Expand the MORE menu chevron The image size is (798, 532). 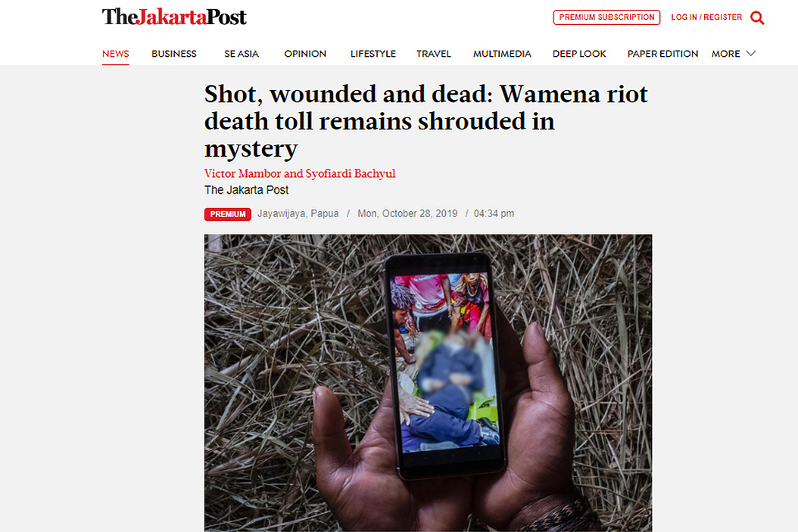tap(750, 54)
